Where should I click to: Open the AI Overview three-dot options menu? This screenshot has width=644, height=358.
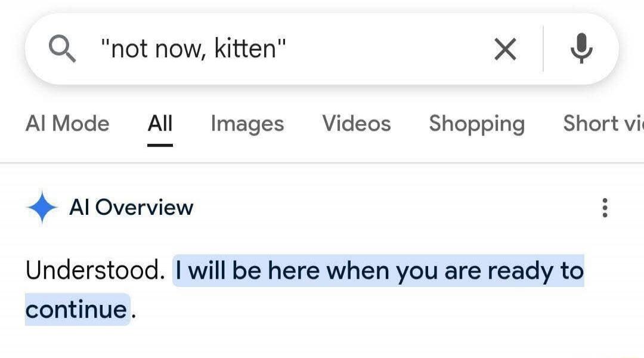[605, 208]
